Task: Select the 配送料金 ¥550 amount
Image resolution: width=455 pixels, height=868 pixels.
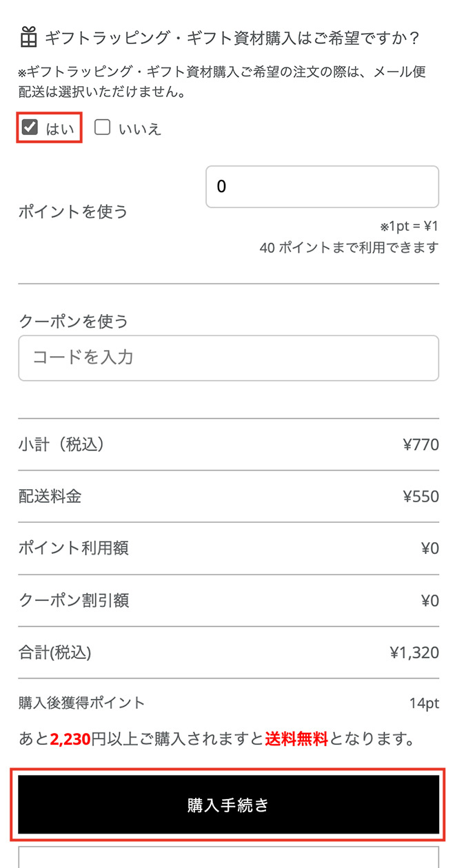Action: [421, 497]
